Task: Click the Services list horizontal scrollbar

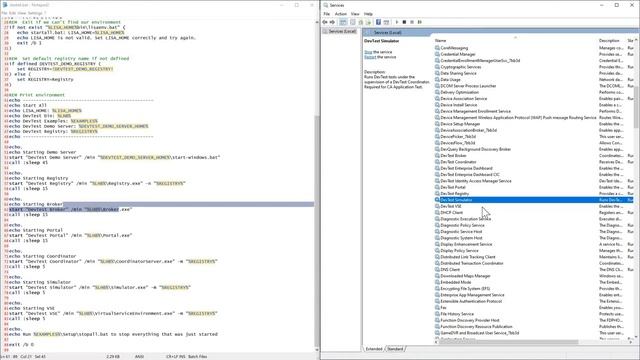Action: tap(509, 342)
